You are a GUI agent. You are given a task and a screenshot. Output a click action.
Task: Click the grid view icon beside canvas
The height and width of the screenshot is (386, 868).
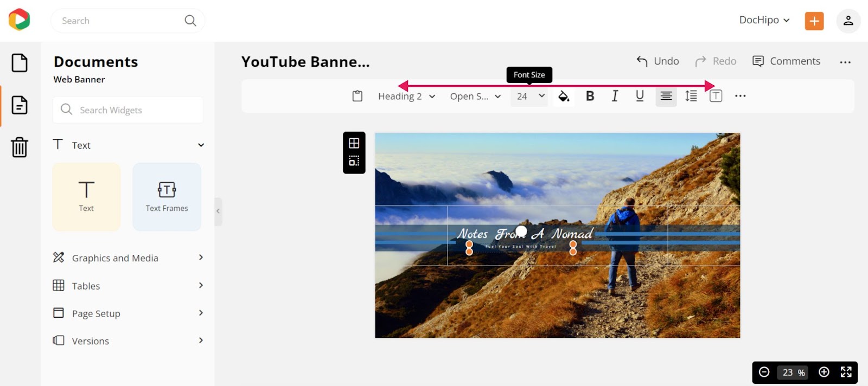[x=354, y=143]
